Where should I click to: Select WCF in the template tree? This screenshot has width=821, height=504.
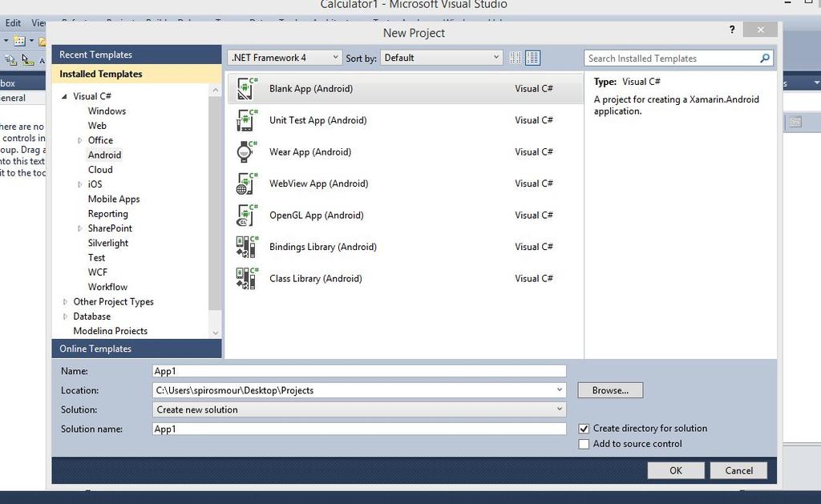point(97,272)
